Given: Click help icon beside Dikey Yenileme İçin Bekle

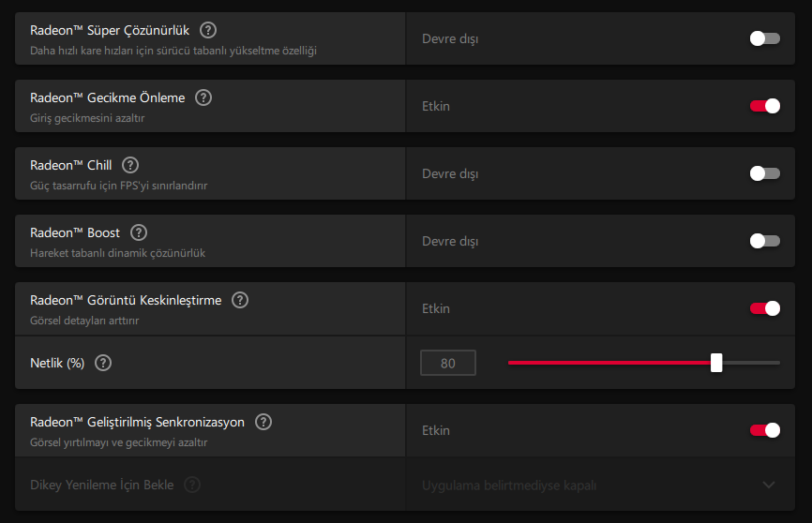Looking at the screenshot, I should click(x=192, y=485).
